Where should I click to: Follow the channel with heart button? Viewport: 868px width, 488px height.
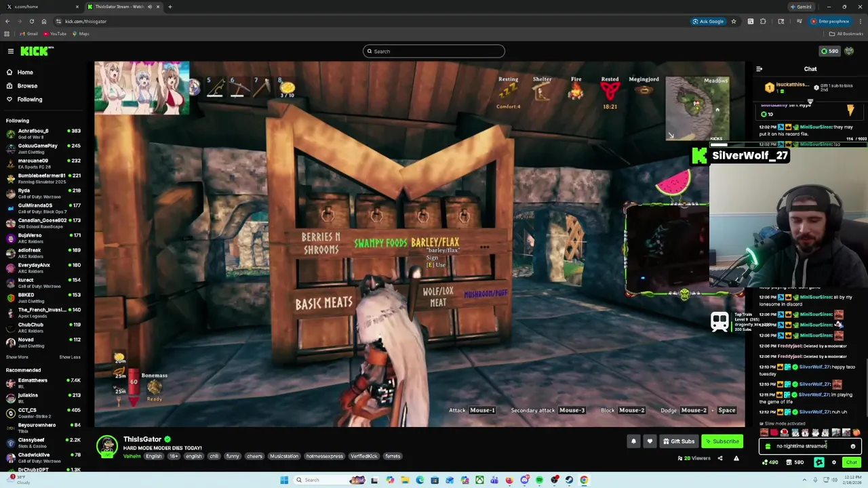click(x=650, y=441)
